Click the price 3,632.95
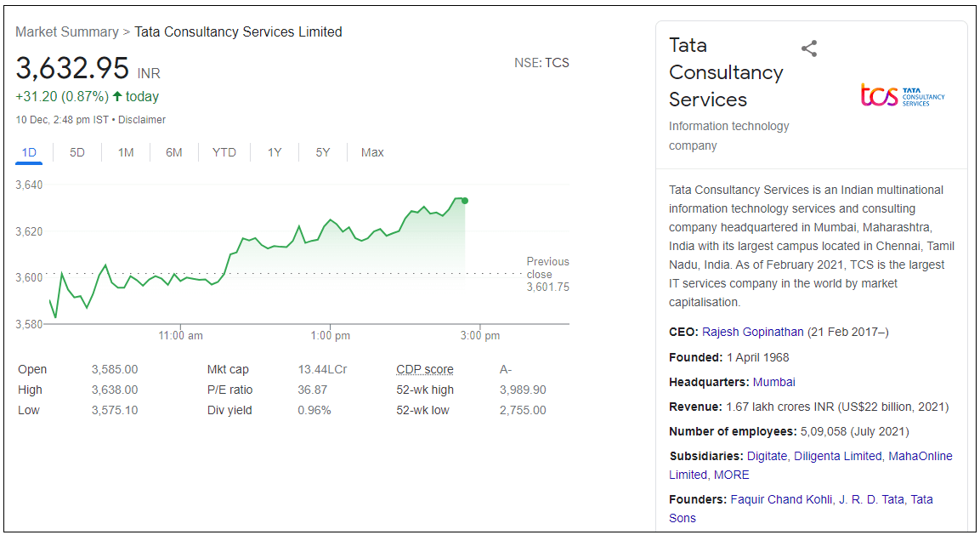Viewport: 980px width, 535px height. 72,68
